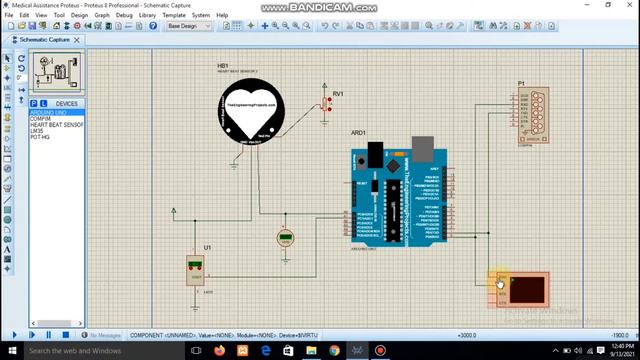Toggle the grid display icon
Image resolution: width=640 pixels, height=360 pixels.
237,26
